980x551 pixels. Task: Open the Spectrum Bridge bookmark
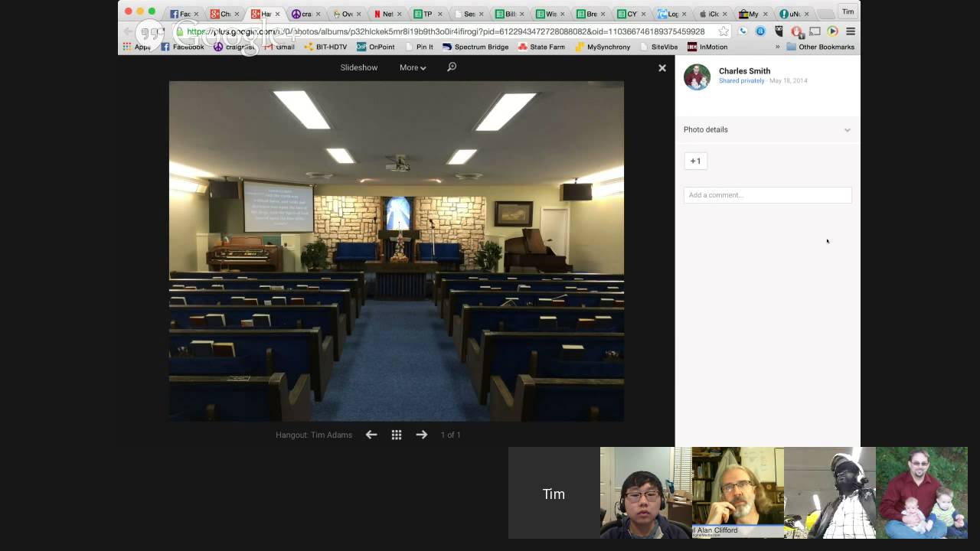475,47
